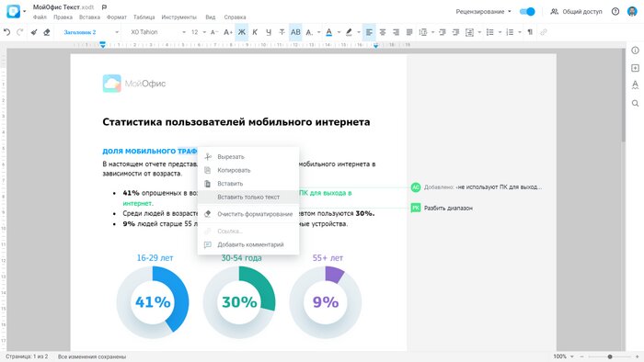Click the Страница 1 из 2 indicator

click(x=27, y=356)
